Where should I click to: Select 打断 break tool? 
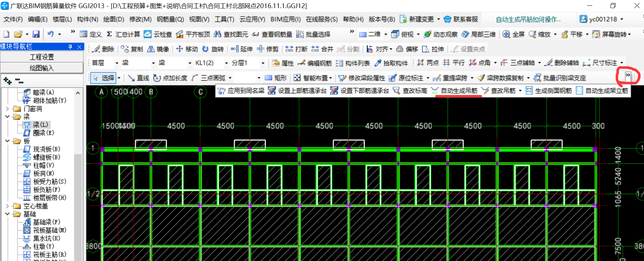(296, 49)
